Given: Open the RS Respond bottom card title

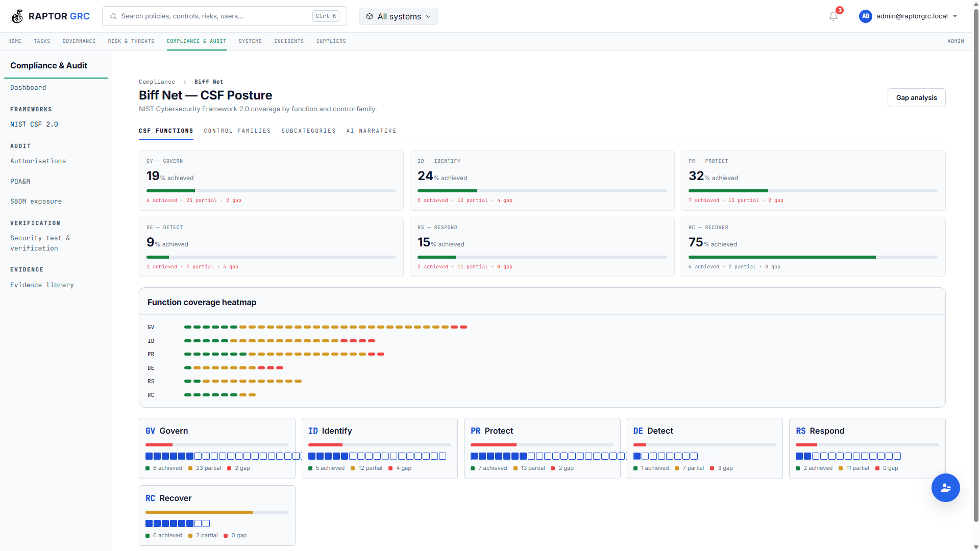Looking at the screenshot, I should [x=820, y=431].
